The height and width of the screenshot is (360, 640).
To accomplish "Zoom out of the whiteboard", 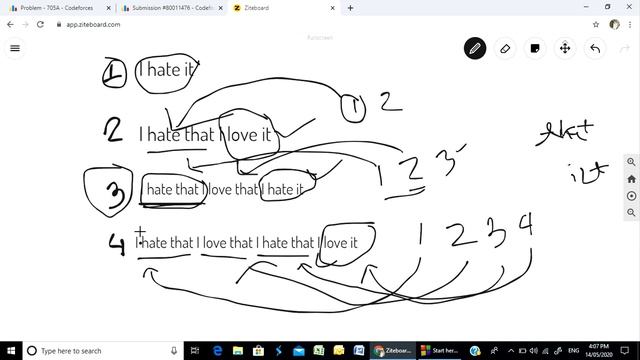I will 631,213.
